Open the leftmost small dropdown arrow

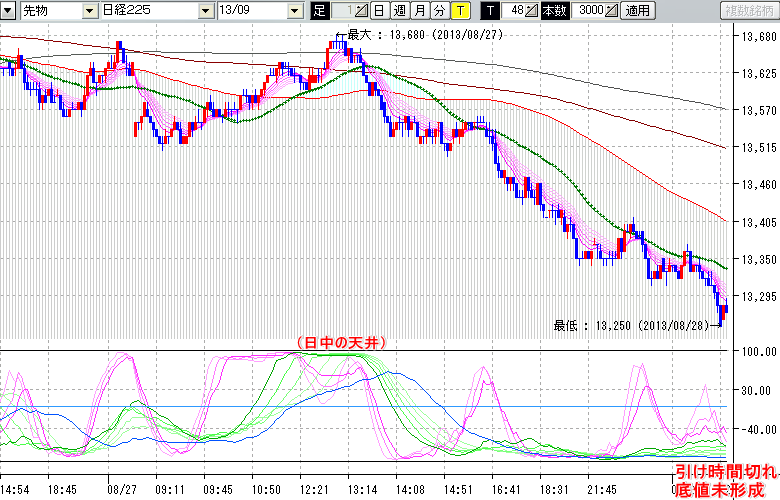10,11
